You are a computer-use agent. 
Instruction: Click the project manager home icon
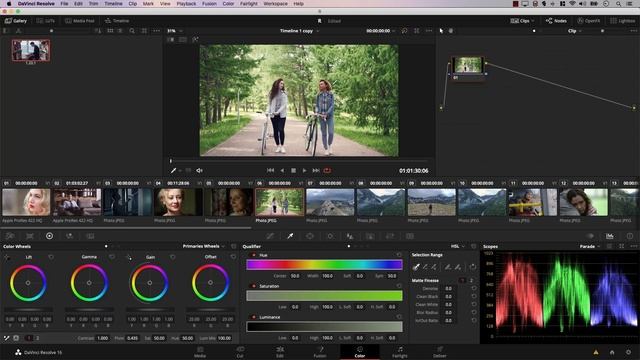click(x=612, y=352)
